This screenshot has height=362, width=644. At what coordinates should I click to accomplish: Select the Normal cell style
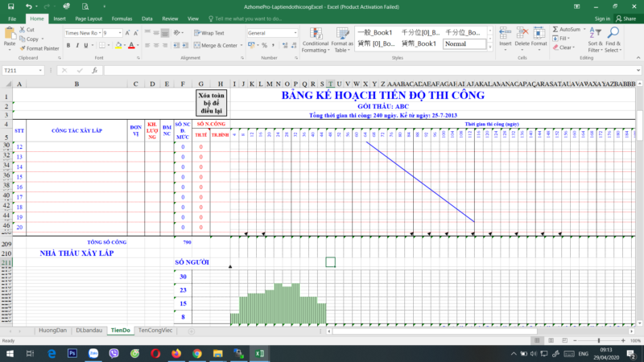(464, 44)
